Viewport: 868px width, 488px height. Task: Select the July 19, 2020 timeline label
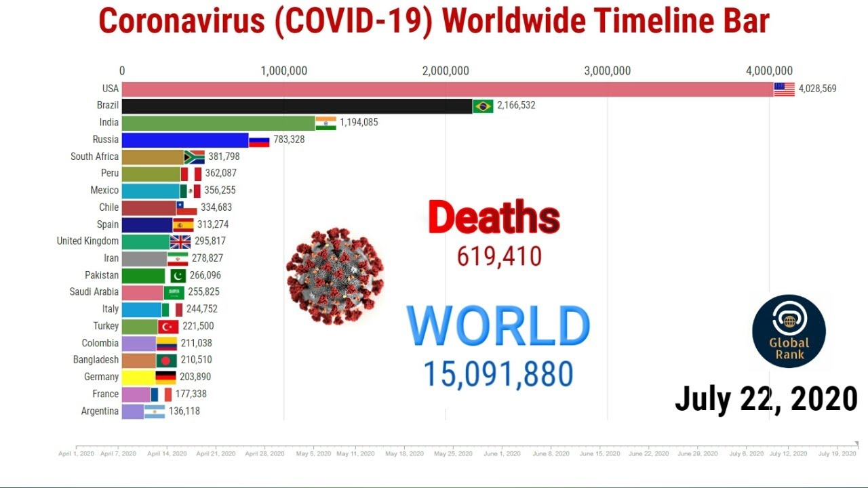837,453
